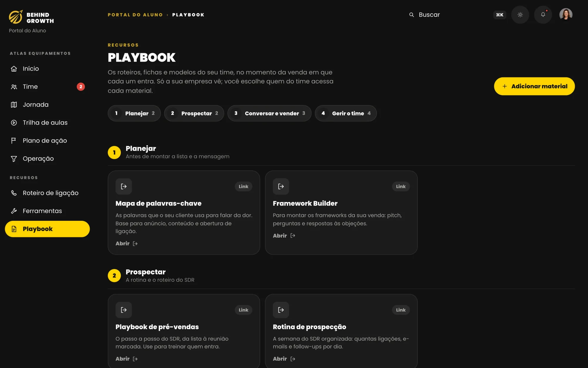This screenshot has width=588, height=368.
Task: Click the Link tag on Rotina de prospecção
Action: (401, 310)
